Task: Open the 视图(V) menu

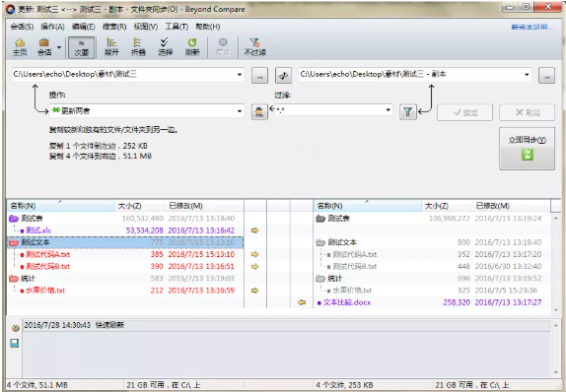Action: click(146, 27)
